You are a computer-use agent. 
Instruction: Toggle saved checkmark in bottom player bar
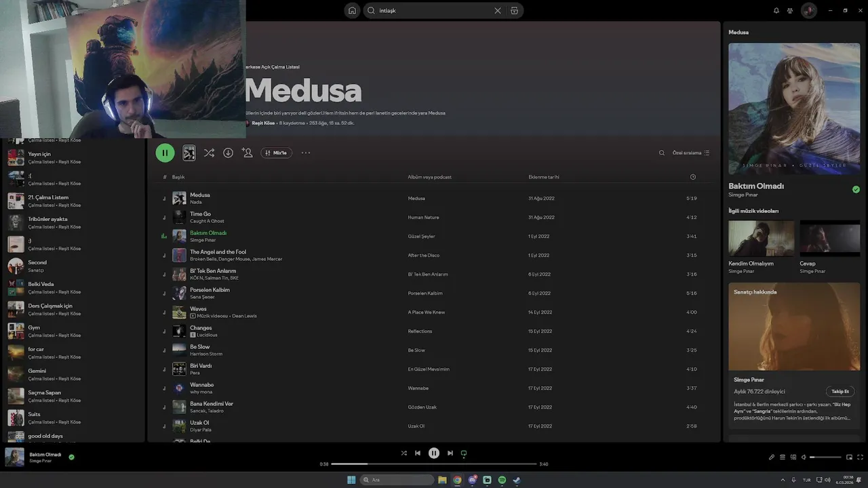click(x=71, y=457)
